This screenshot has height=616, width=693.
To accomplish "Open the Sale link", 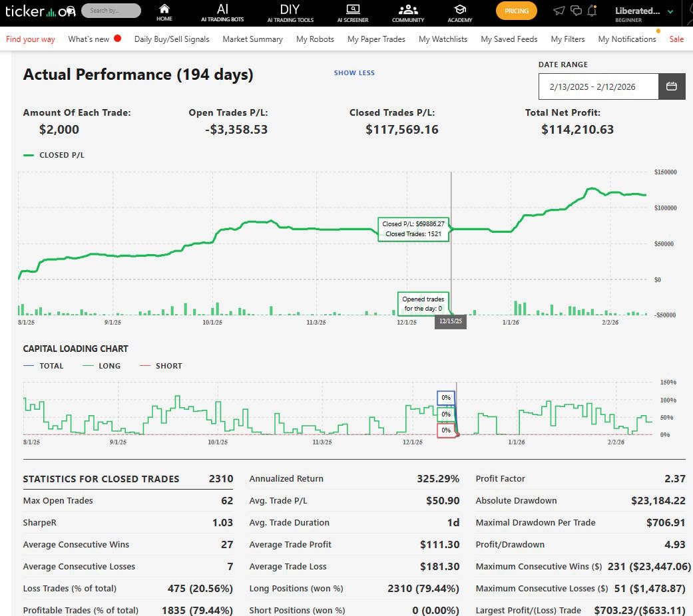I will tap(676, 39).
